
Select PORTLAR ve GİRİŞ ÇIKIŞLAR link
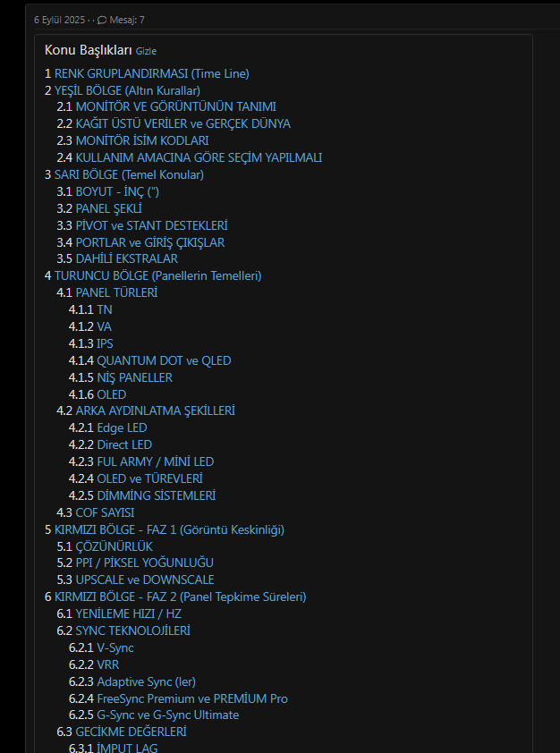(150, 242)
